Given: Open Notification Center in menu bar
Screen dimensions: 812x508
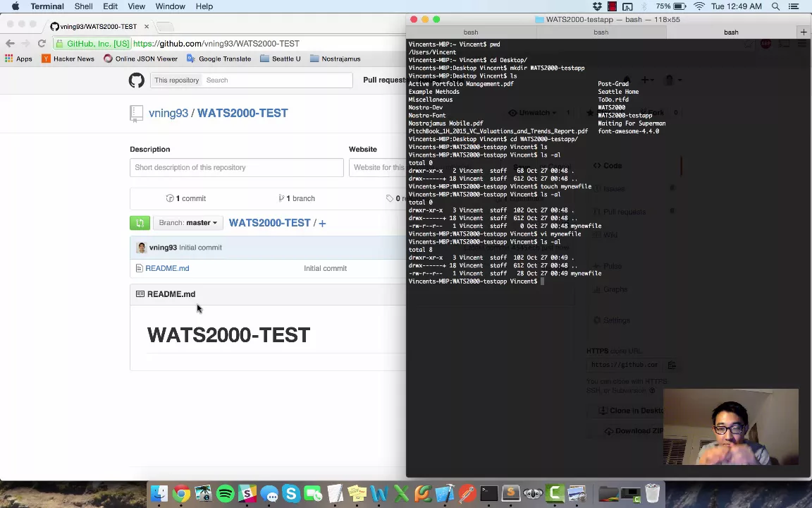Looking at the screenshot, I should [794, 6].
